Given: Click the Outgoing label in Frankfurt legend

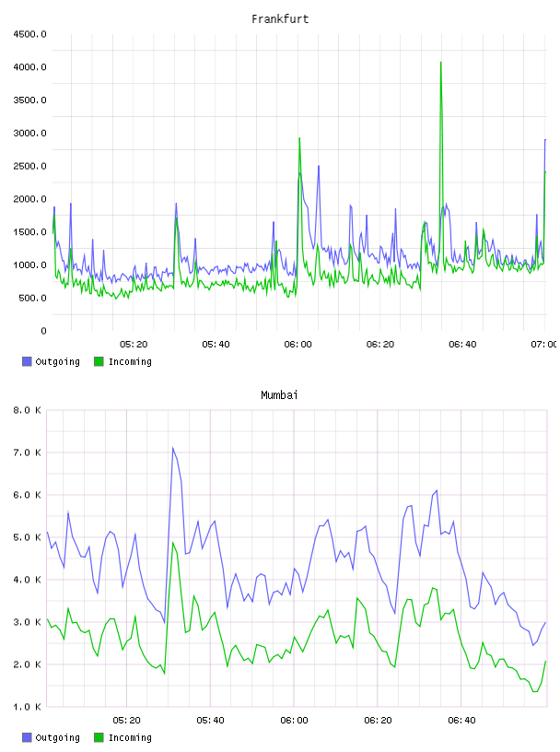Looking at the screenshot, I should click(57, 362).
